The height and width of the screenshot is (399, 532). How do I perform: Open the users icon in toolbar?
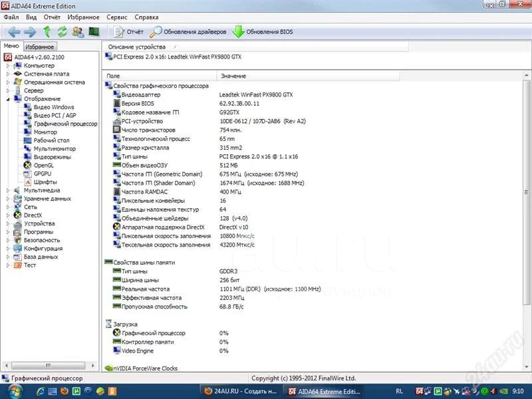78,32
